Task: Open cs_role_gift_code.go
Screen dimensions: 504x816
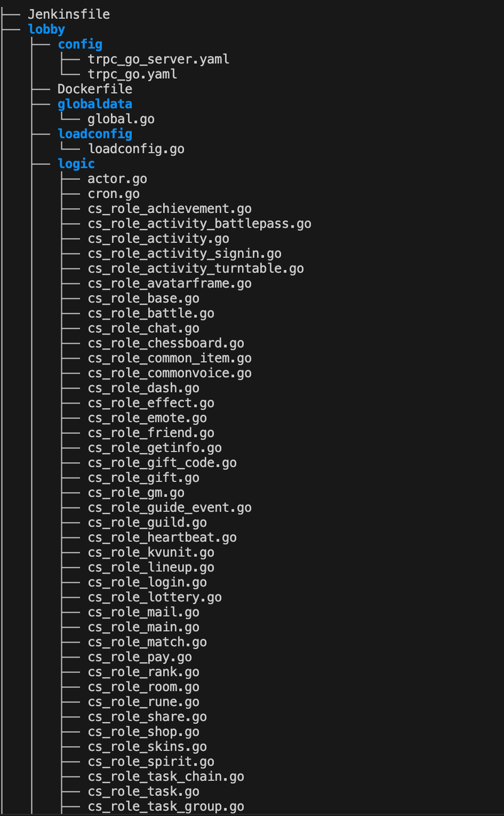Action: 162,463
